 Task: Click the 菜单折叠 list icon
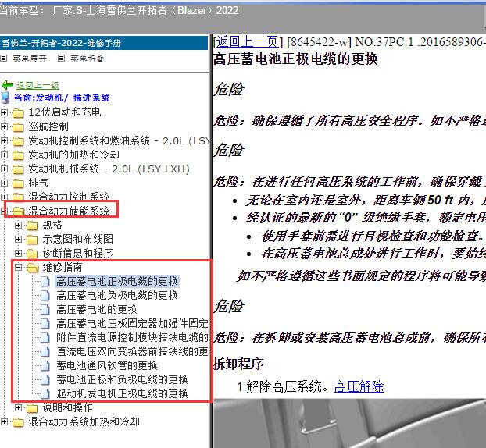[x=62, y=59]
